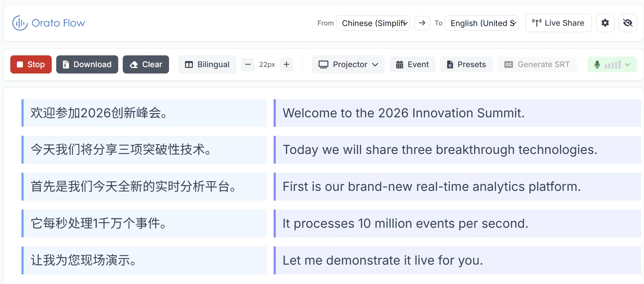
Task: Open the target language dropdown English (United States)
Action: (x=482, y=23)
